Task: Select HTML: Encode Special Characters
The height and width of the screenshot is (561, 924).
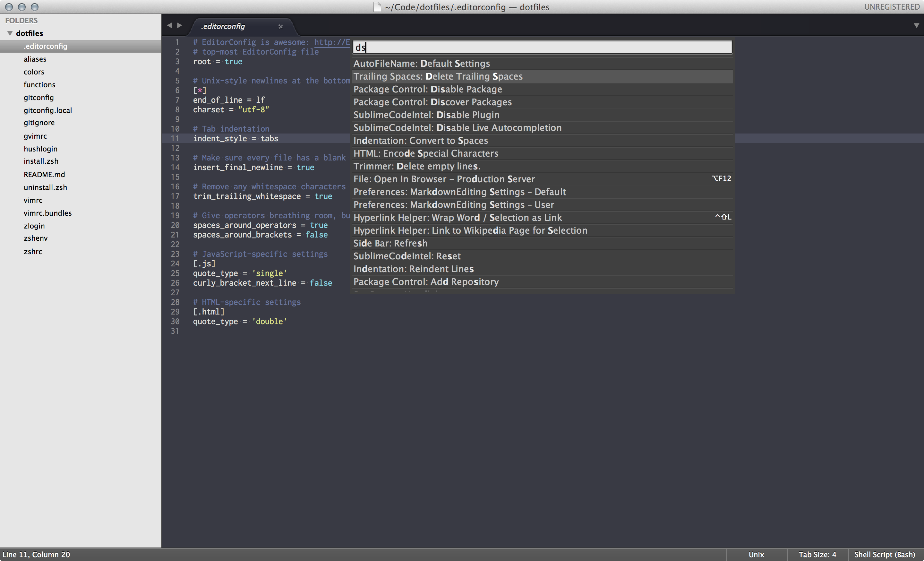Action: coord(542,153)
